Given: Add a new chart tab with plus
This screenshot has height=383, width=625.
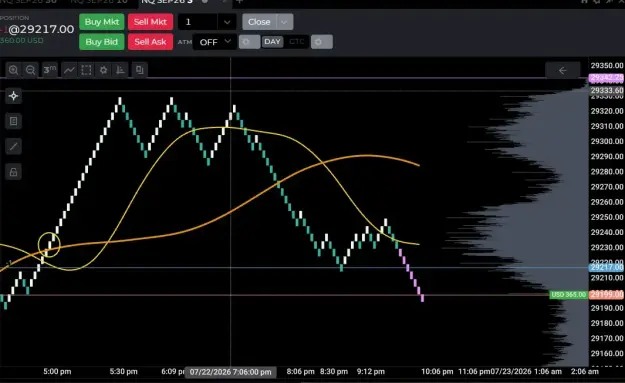Looking at the screenshot, I should [239, 2].
